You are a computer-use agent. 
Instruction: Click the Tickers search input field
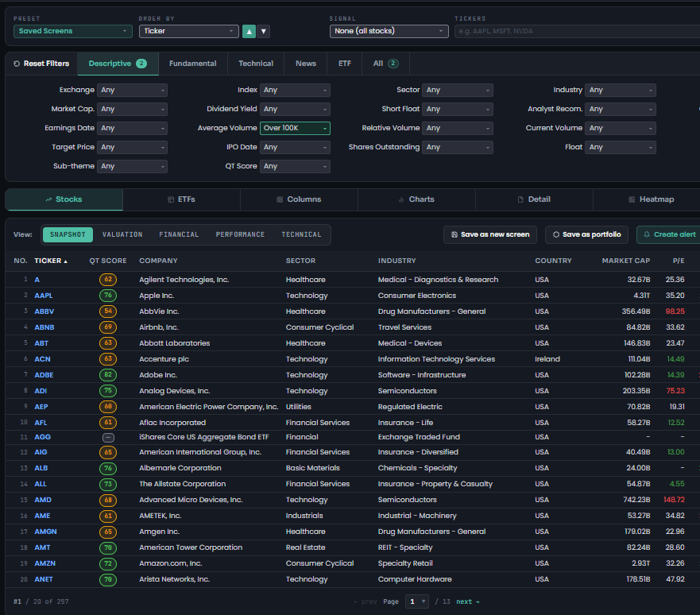pyautogui.click(x=577, y=31)
